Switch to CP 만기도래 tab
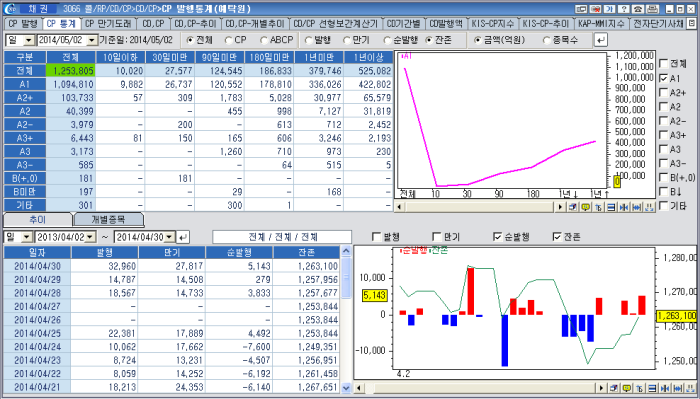The image size is (700, 399). pyautogui.click(x=108, y=24)
